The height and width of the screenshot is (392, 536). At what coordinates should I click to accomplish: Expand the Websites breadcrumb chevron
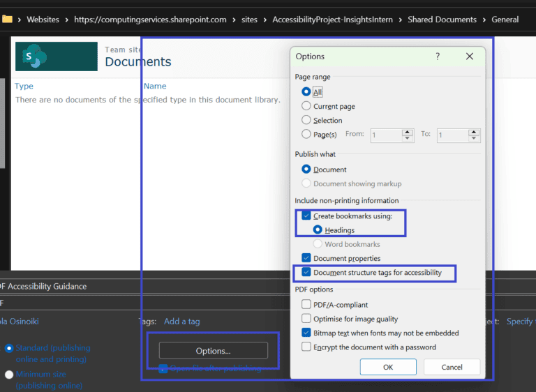(66, 20)
